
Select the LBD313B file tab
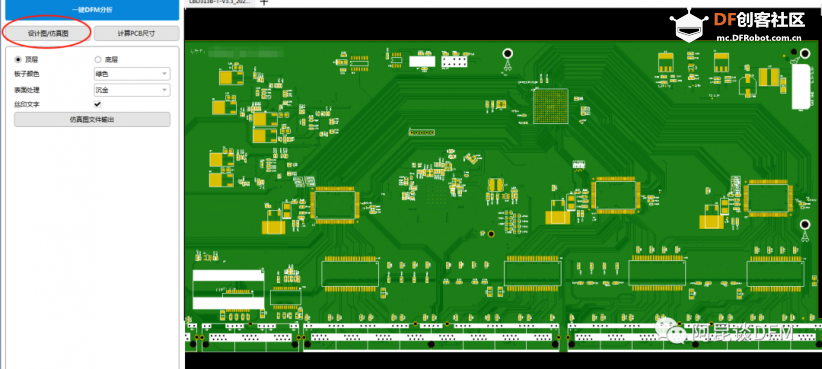pyautogui.click(x=219, y=2)
